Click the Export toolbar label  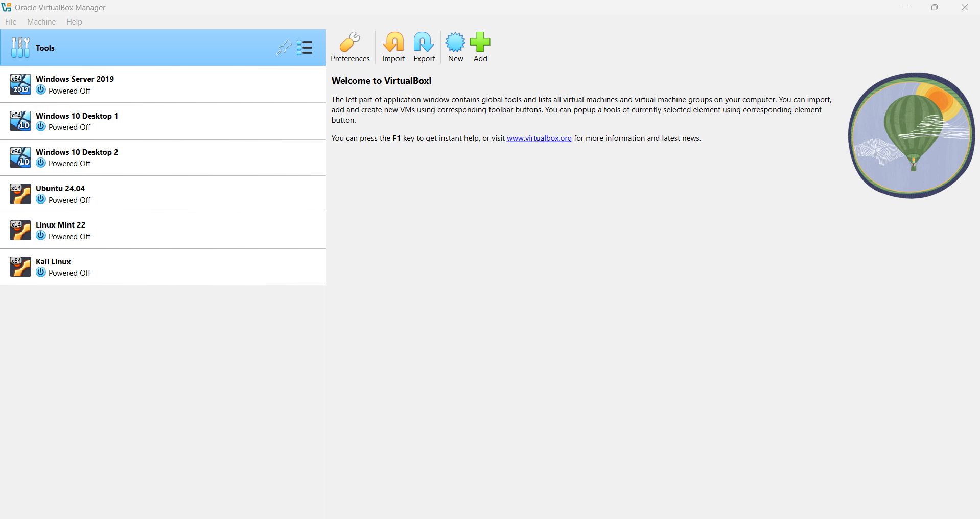[424, 59]
